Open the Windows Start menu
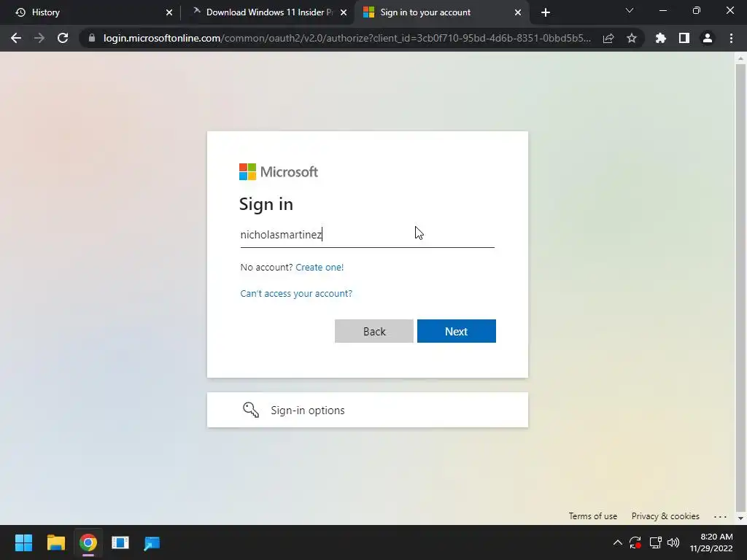The width and height of the screenshot is (747, 560). (23, 542)
